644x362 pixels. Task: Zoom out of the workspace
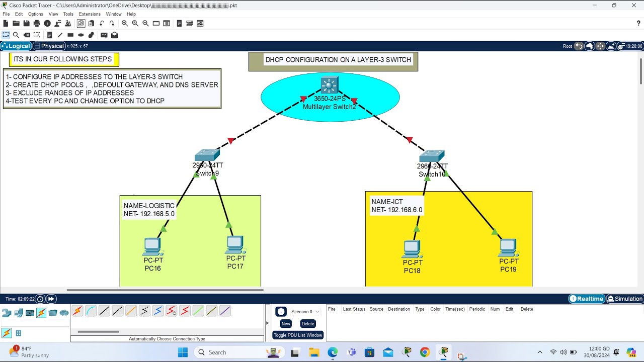click(146, 23)
